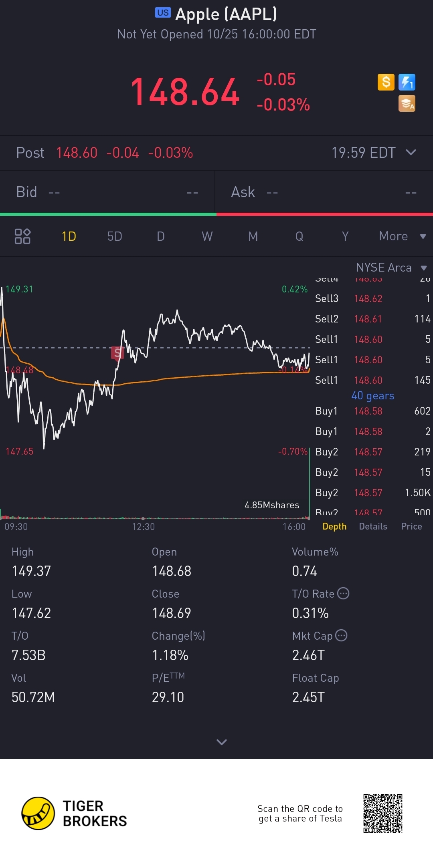The height and width of the screenshot is (868, 433).
Task: Tap the Change(%) value 1.18%
Action: pos(170,655)
